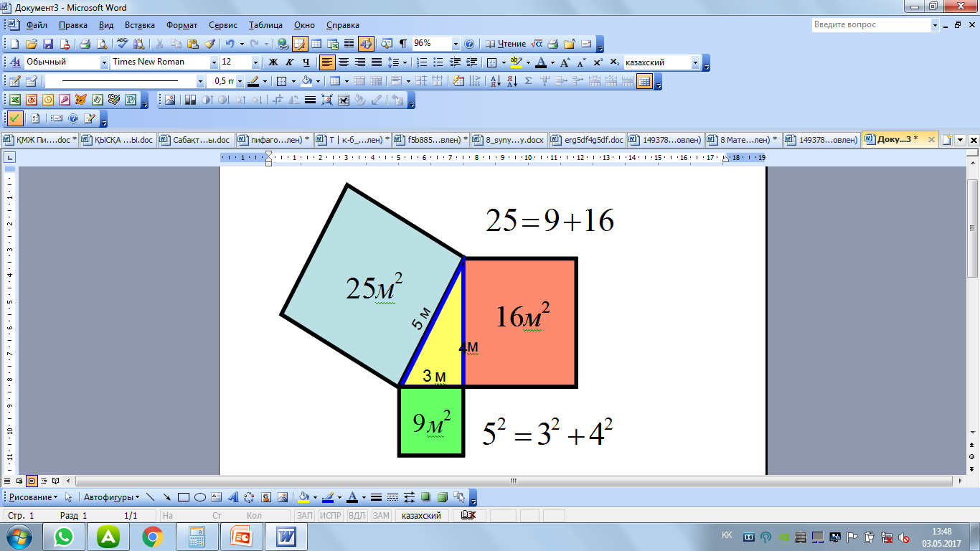Click the ЗАМ overtype indicator in status bar
The width and height of the screenshot is (980, 551).
[x=381, y=516]
